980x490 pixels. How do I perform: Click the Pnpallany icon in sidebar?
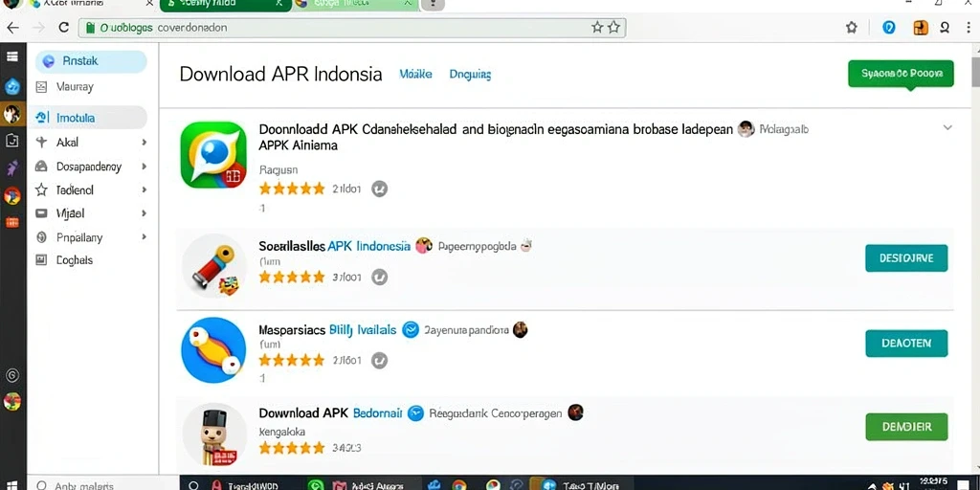(x=42, y=237)
